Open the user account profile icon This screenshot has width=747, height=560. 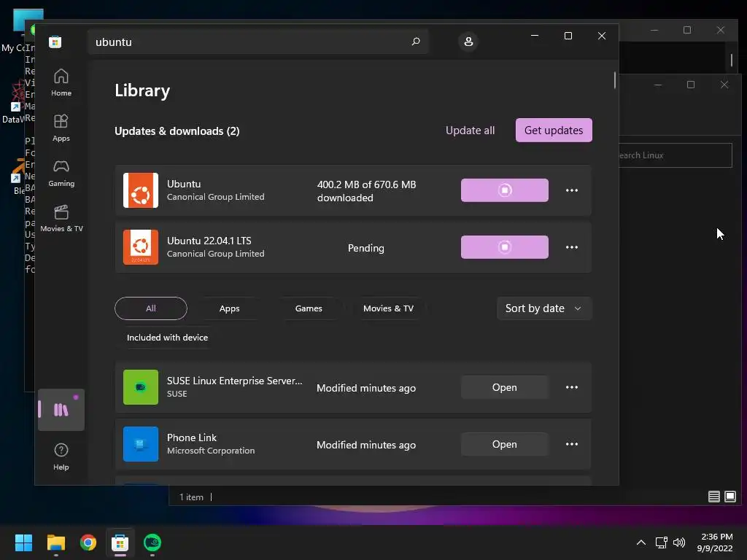tap(468, 42)
